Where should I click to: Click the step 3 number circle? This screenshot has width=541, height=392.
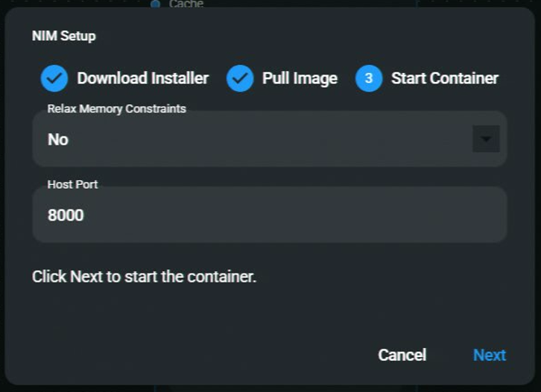tap(369, 78)
